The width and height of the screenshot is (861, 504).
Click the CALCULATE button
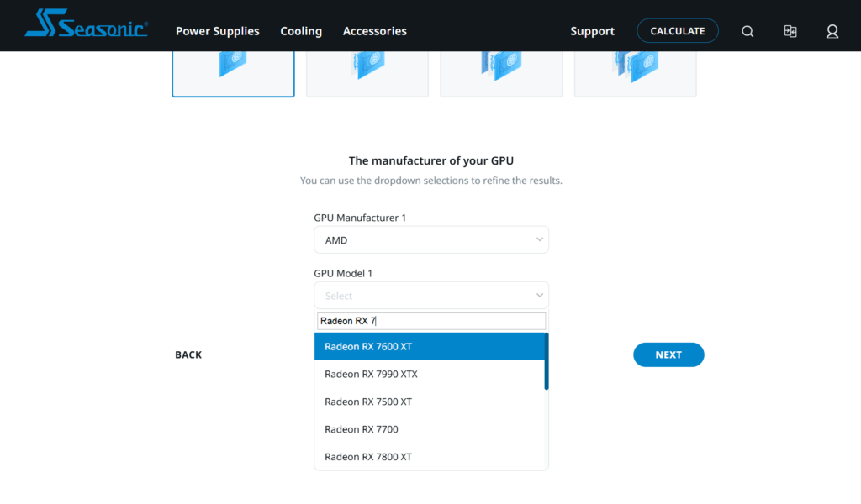678,31
